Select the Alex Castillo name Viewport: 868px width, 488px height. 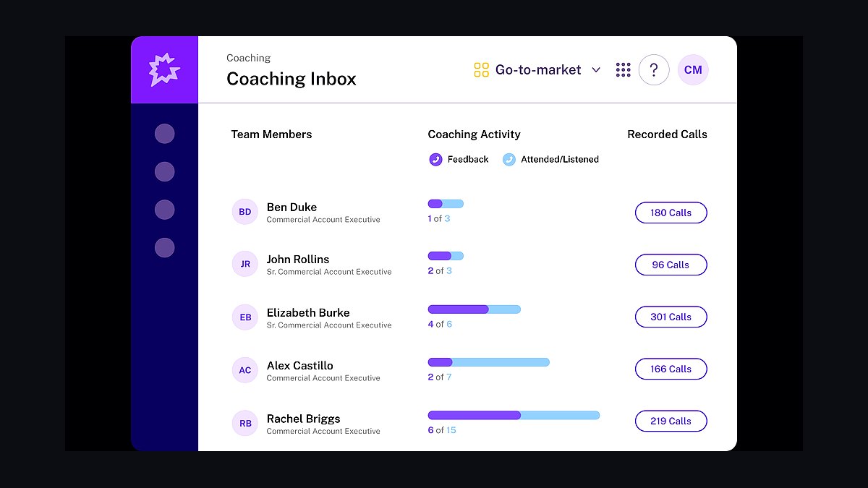coord(300,365)
